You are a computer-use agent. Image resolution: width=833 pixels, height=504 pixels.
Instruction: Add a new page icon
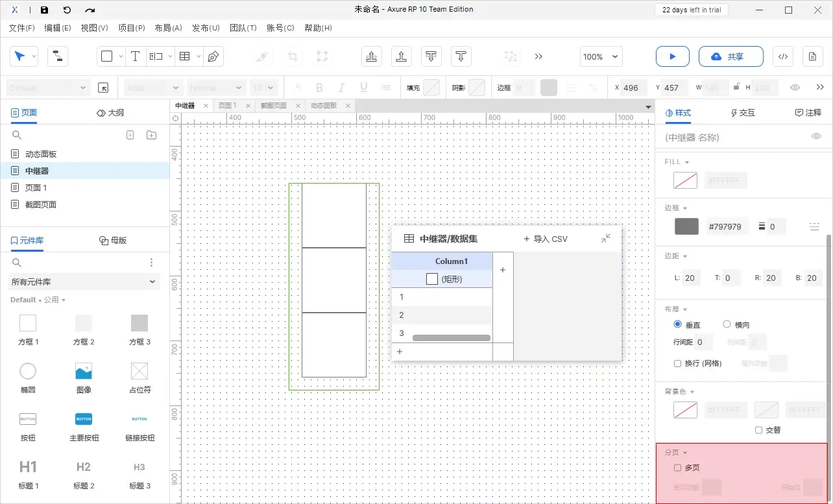point(130,135)
